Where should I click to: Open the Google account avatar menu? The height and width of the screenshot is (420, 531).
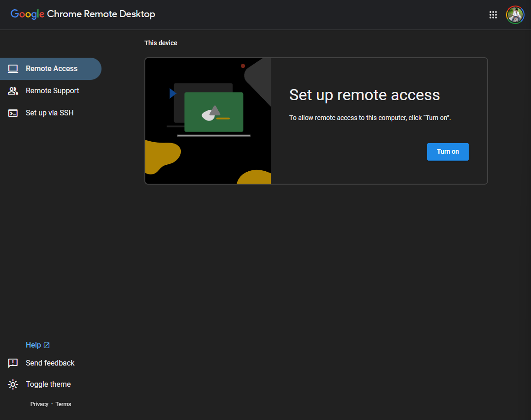pyautogui.click(x=515, y=15)
